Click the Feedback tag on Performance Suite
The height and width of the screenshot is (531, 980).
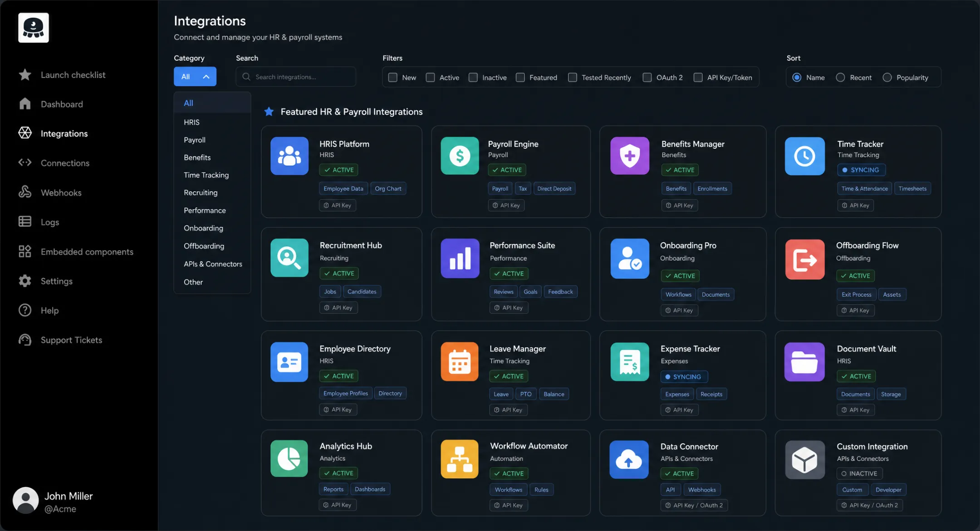pos(560,292)
